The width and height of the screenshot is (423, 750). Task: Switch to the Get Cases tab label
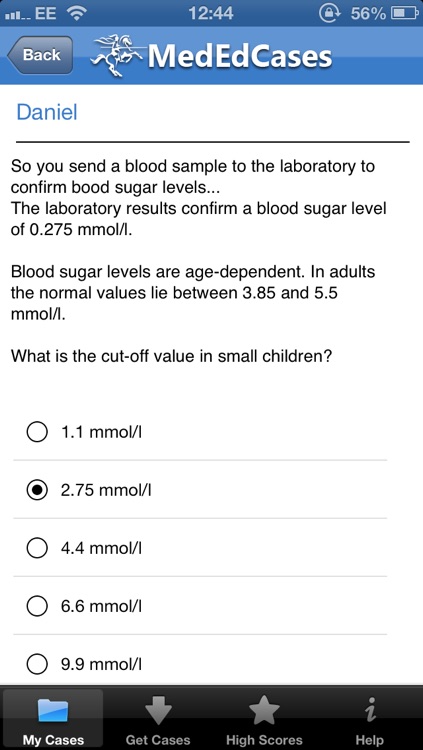(x=158, y=740)
